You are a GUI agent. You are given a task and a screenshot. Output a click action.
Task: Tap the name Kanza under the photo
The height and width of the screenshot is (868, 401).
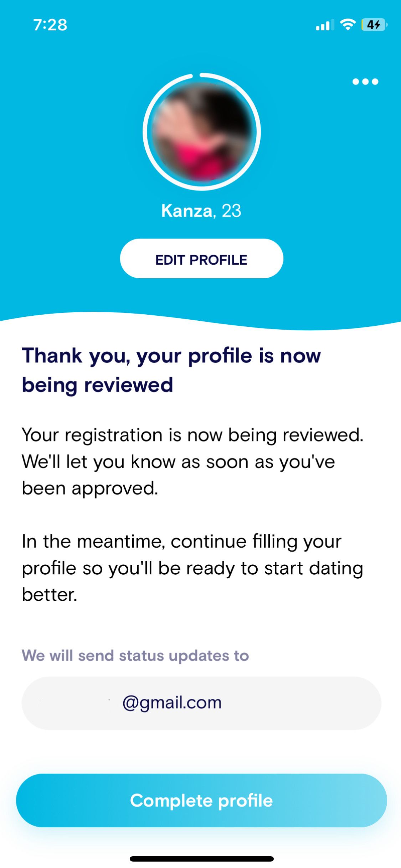[x=186, y=211]
